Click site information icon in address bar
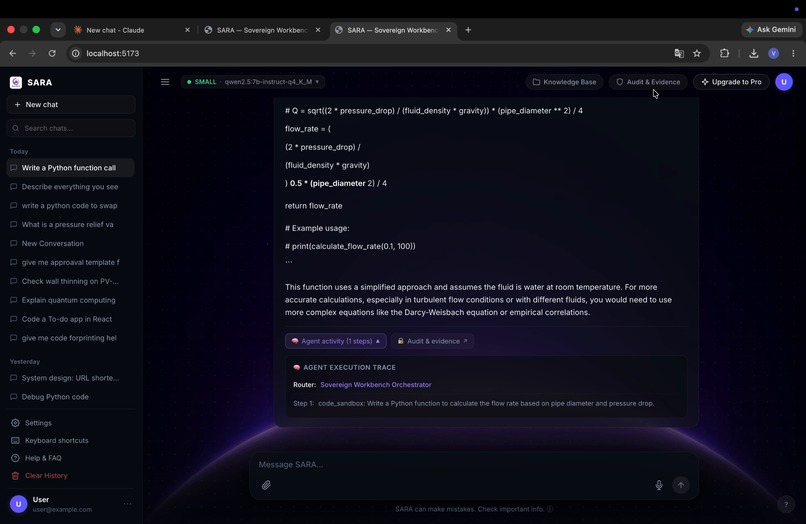This screenshot has width=806, height=524. pyautogui.click(x=76, y=53)
